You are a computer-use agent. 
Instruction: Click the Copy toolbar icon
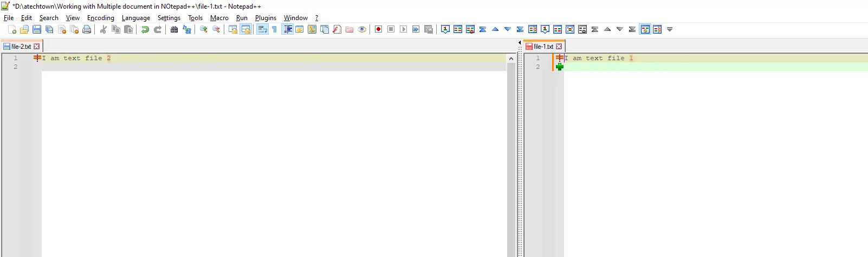point(115,29)
